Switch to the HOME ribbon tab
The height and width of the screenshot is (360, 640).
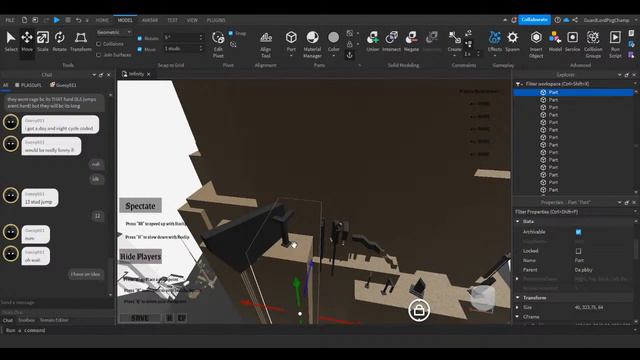(x=102, y=20)
